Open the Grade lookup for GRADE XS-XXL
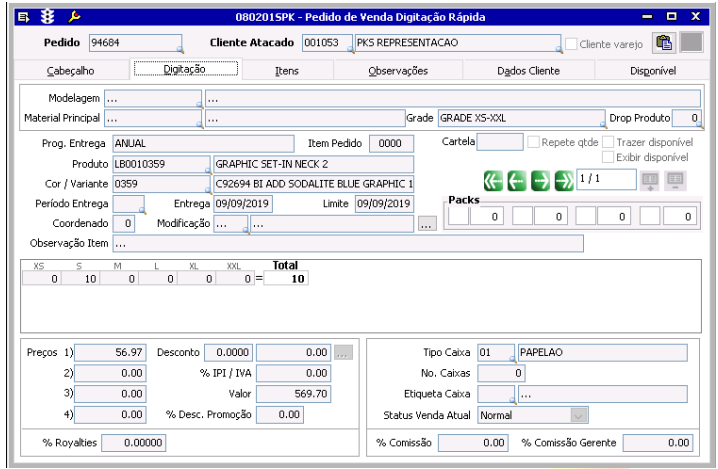 coord(602,122)
